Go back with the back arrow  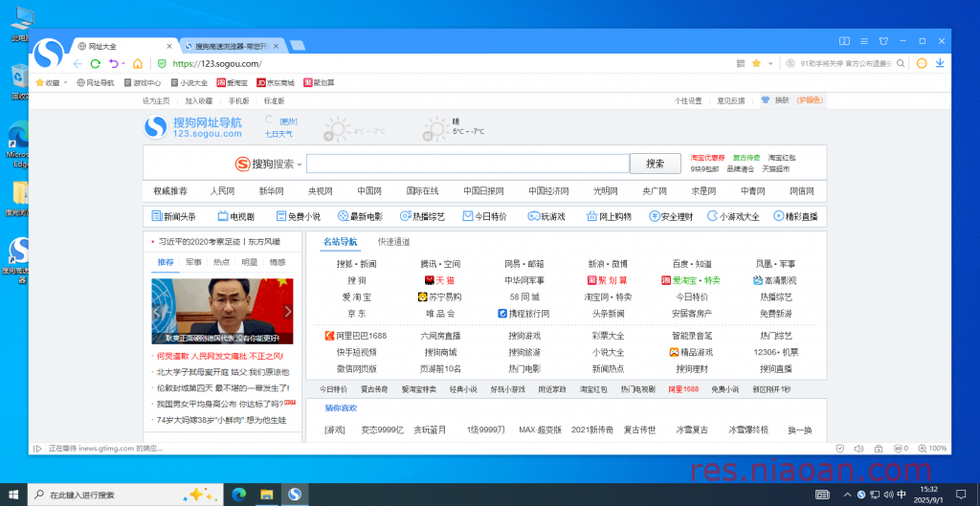(78, 64)
